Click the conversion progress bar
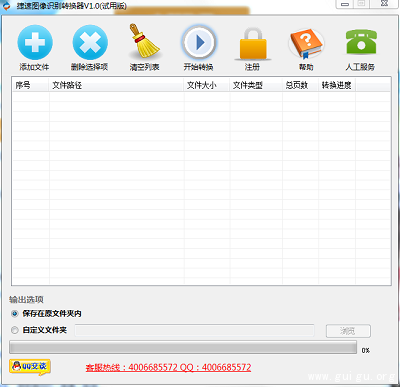This screenshot has height=387, width=400. click(183, 347)
